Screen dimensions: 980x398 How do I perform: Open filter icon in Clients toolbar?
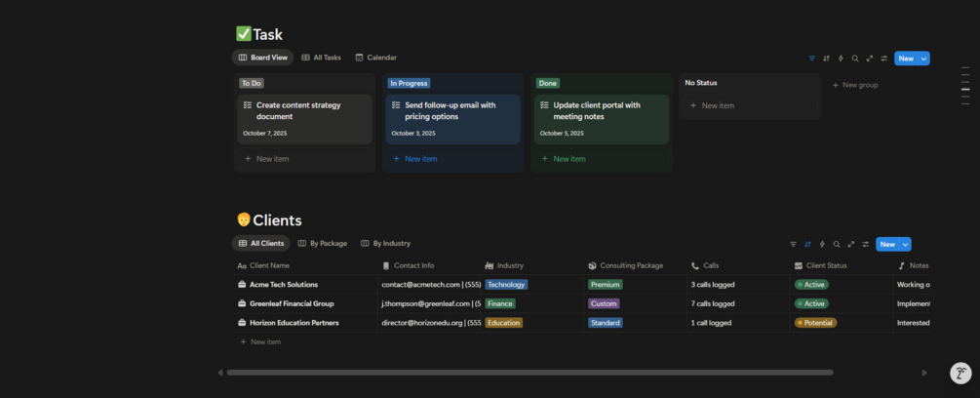[x=793, y=244]
